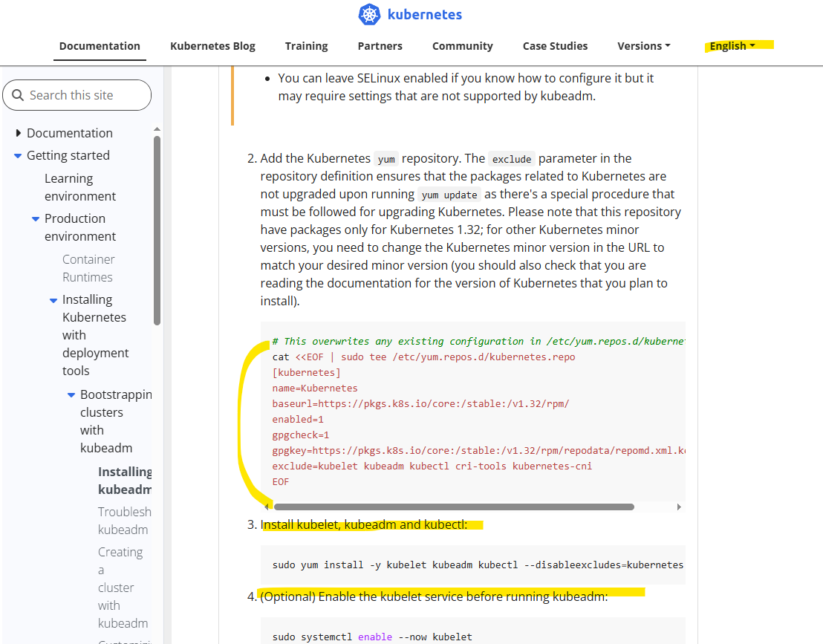Click the magnifier icon in the search box
The width and height of the screenshot is (823, 644).
[x=18, y=95]
